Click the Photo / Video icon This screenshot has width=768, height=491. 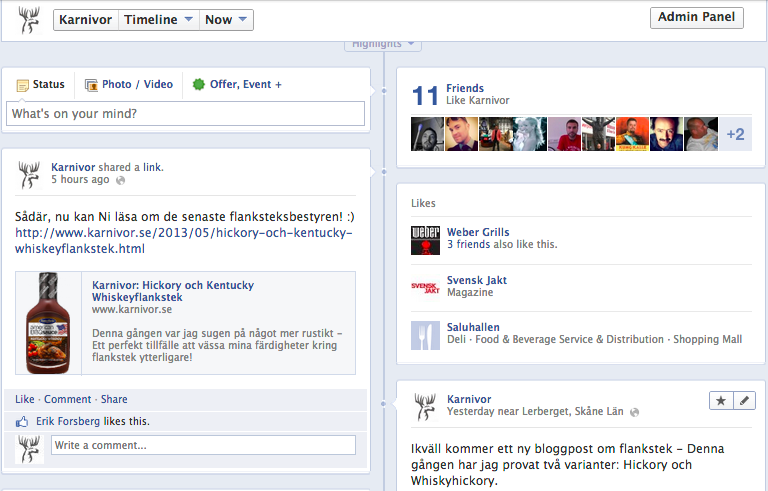[91, 85]
